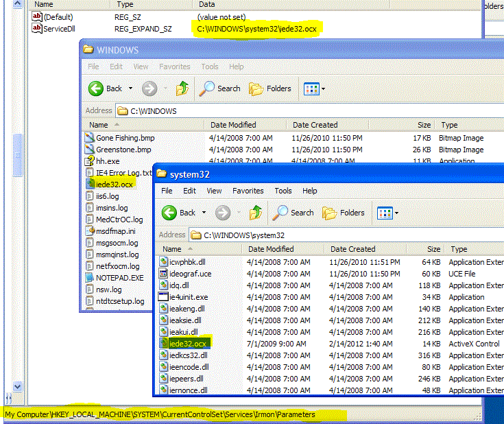
Task: Open File menu in system32 window
Action: (167, 191)
